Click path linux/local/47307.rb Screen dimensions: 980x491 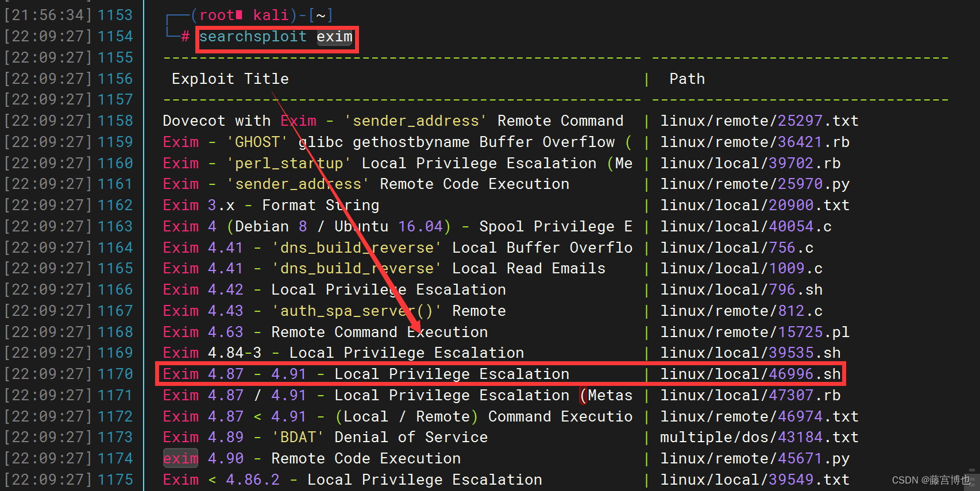click(x=750, y=395)
